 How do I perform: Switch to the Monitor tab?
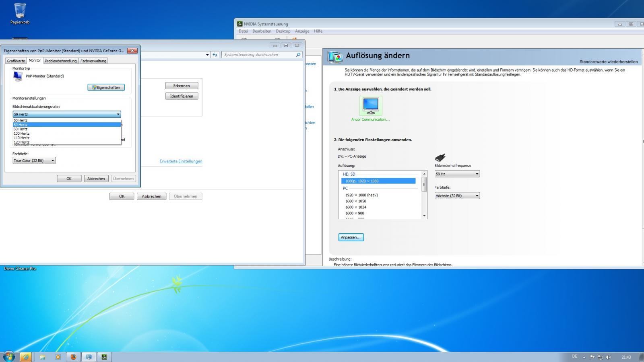35,60
